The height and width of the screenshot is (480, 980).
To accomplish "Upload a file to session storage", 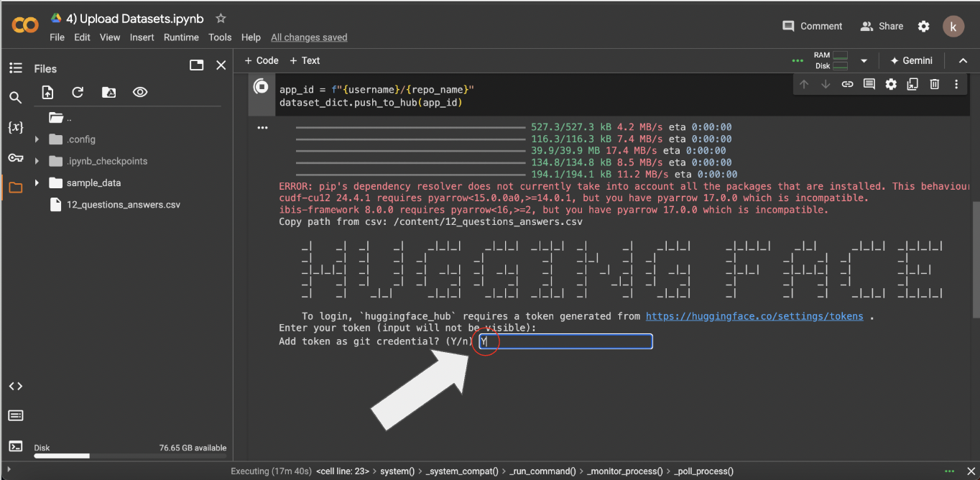I will click(47, 92).
